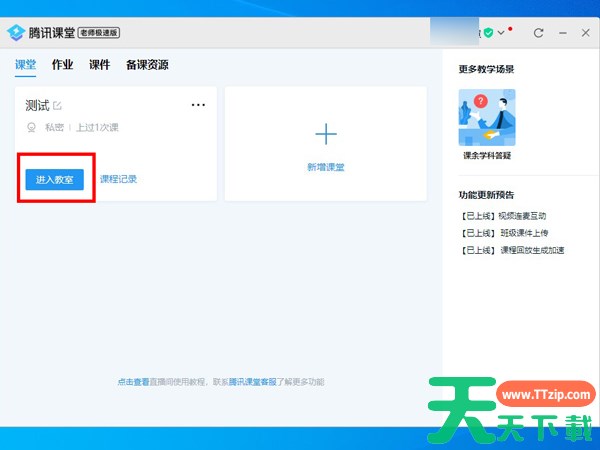This screenshot has width=600, height=450.
Task: Click the 私密 privacy label
Action: pyautogui.click(x=54, y=127)
